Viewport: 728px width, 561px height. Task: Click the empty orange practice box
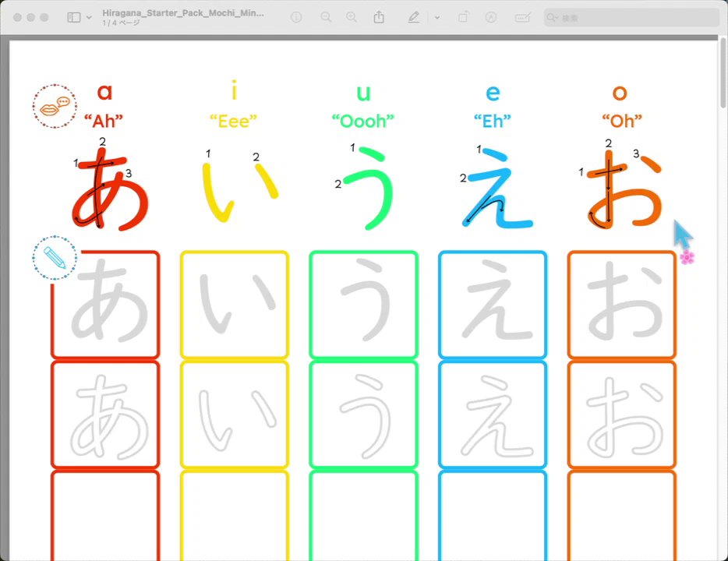622,516
